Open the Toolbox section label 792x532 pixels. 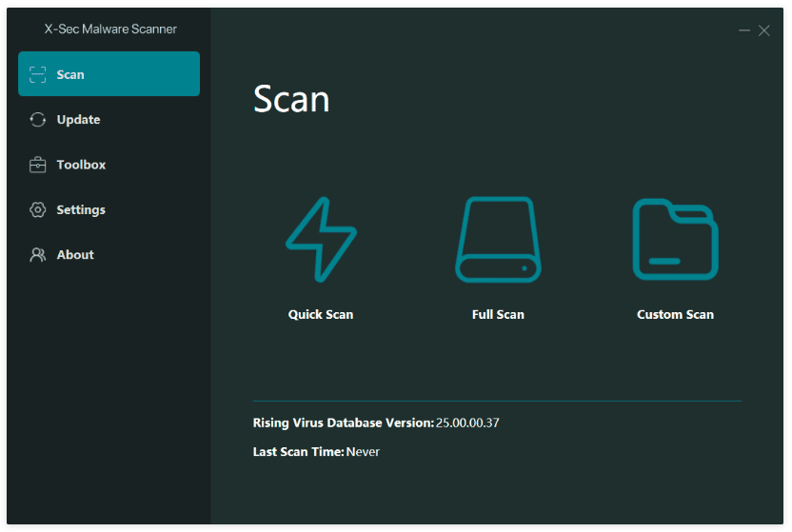pos(81,165)
